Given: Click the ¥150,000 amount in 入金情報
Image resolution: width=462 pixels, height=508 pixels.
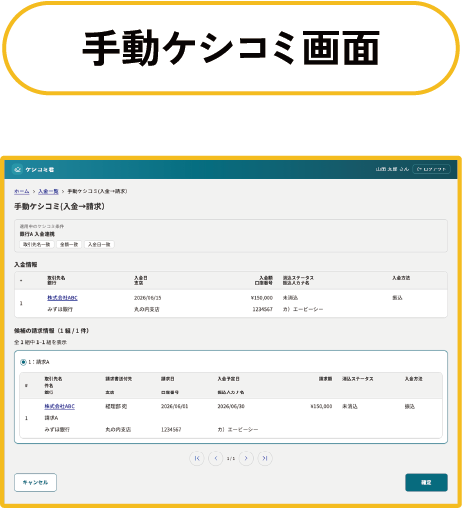Looking at the screenshot, I should click(x=262, y=298).
